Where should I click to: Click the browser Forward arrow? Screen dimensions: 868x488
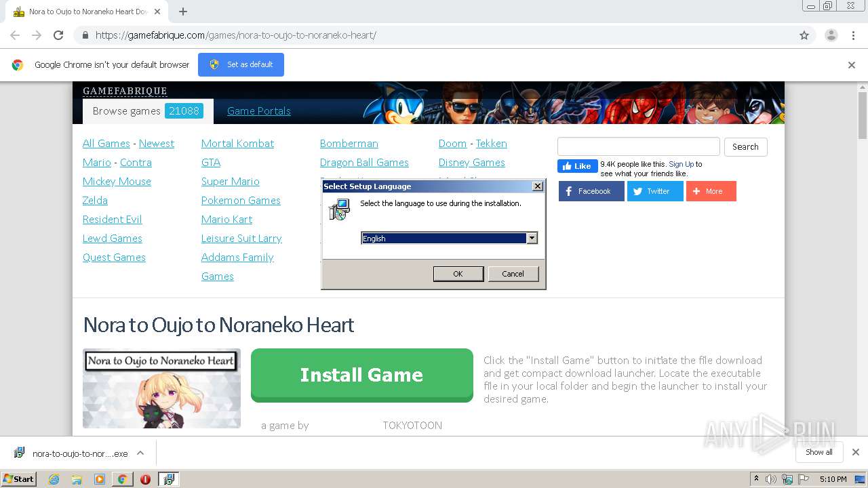point(37,35)
